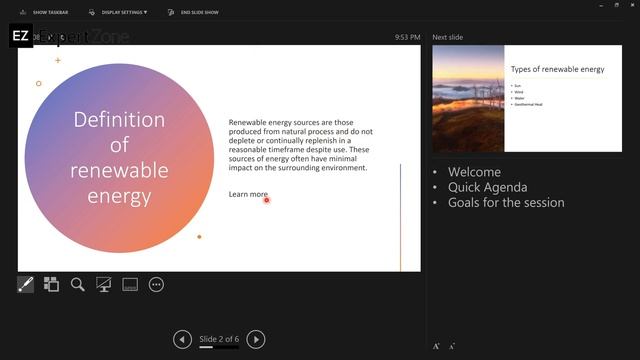640x360 pixels.
Task: Go to the previous slide
Action: [x=182, y=339]
